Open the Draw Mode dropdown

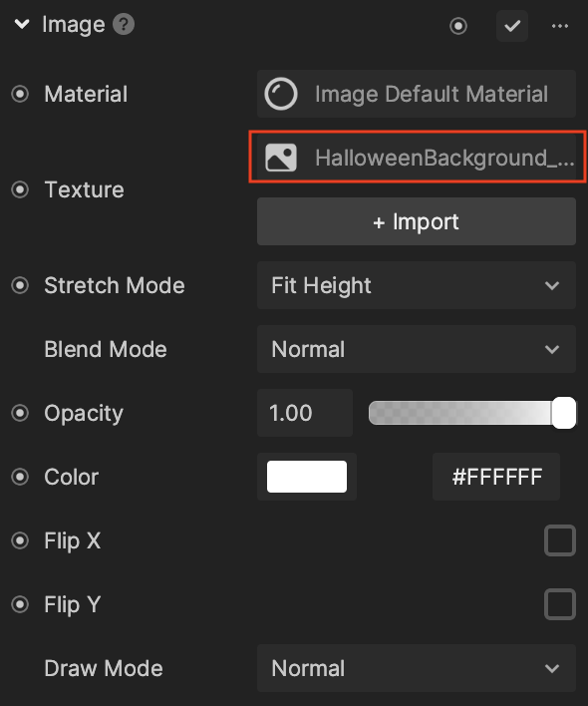pyautogui.click(x=417, y=668)
